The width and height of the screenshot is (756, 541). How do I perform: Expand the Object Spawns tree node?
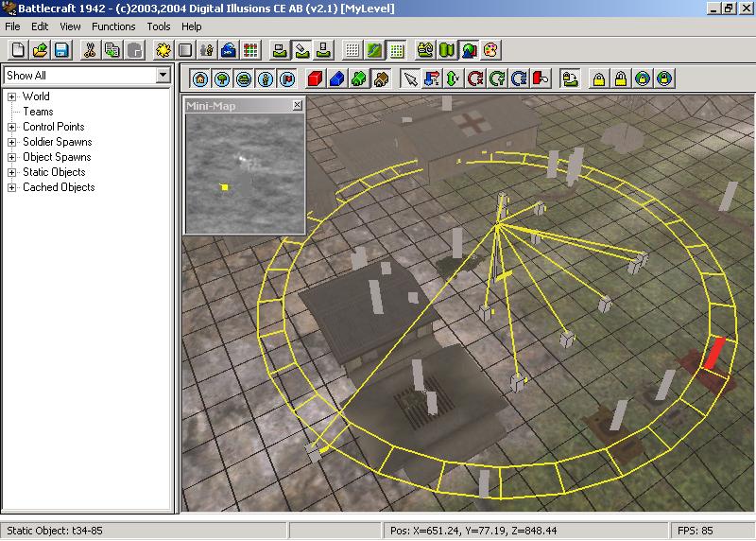coord(11,158)
